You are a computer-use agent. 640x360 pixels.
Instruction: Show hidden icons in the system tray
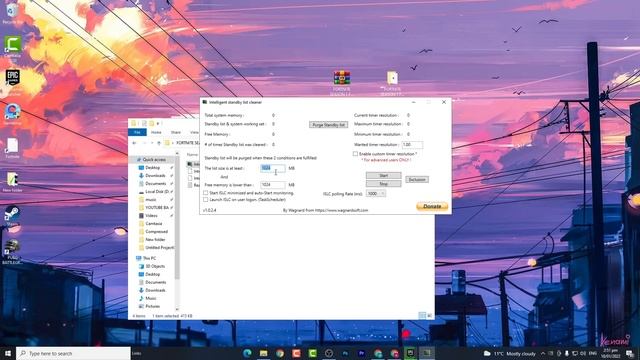(543, 353)
